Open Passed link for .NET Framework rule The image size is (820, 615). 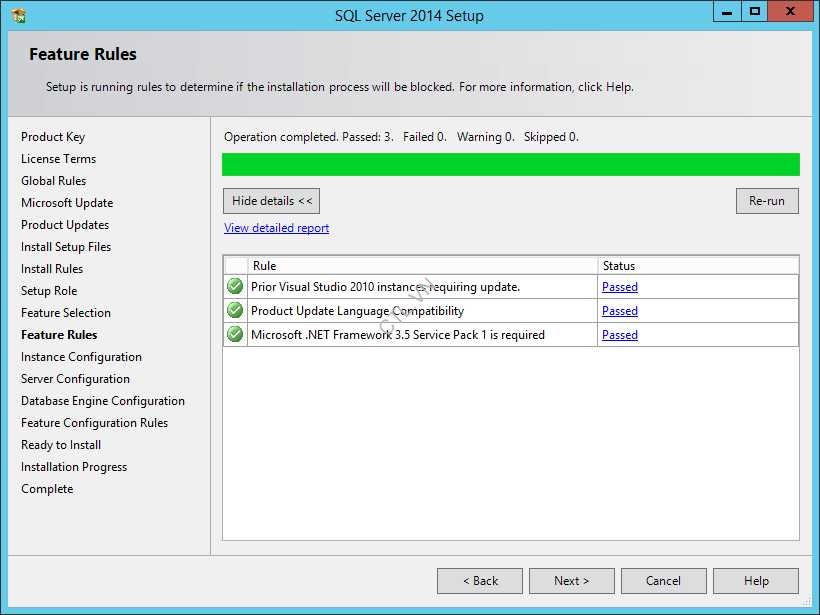pos(619,334)
